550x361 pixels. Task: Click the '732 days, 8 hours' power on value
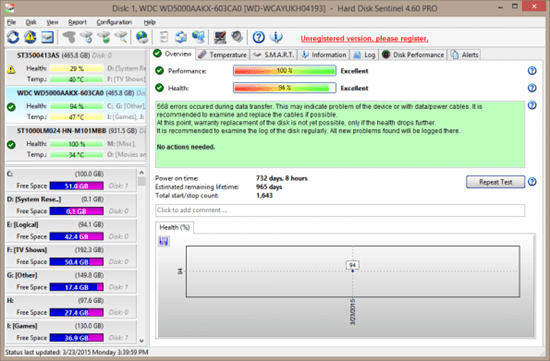click(282, 178)
